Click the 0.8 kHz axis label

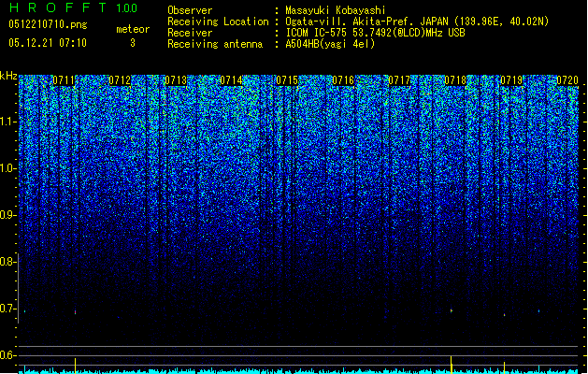[7, 262]
